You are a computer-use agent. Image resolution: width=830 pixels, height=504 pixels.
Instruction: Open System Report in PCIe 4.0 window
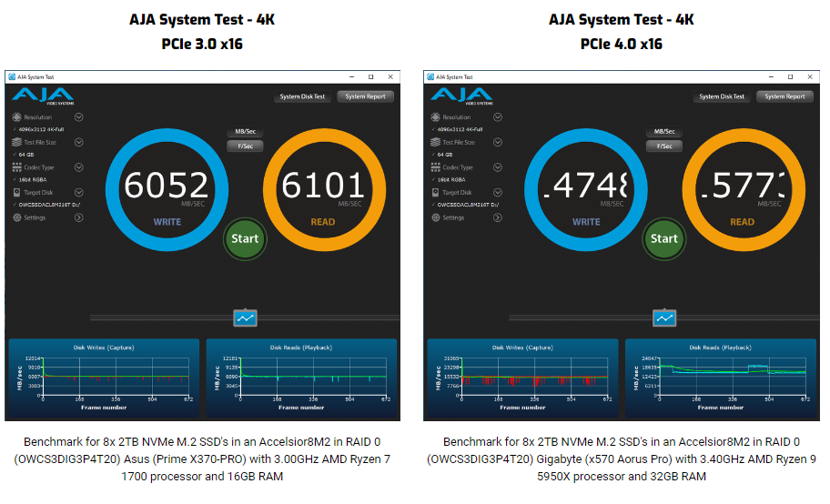[x=784, y=96]
